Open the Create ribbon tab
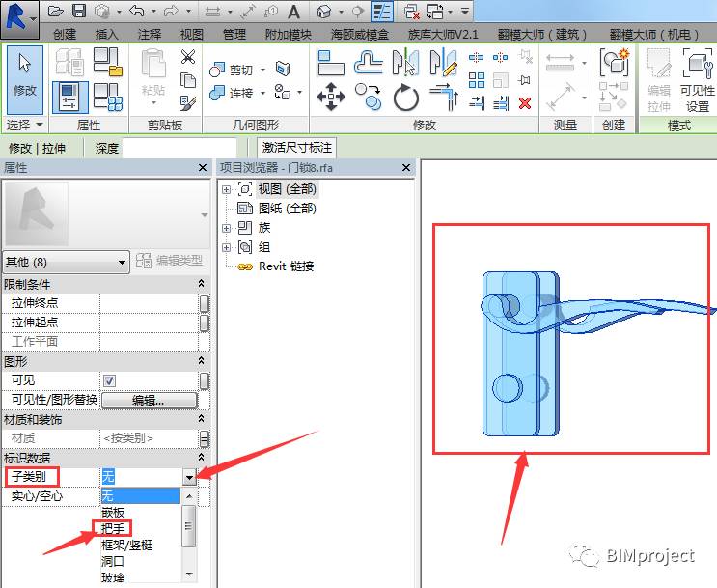 pyautogui.click(x=65, y=35)
